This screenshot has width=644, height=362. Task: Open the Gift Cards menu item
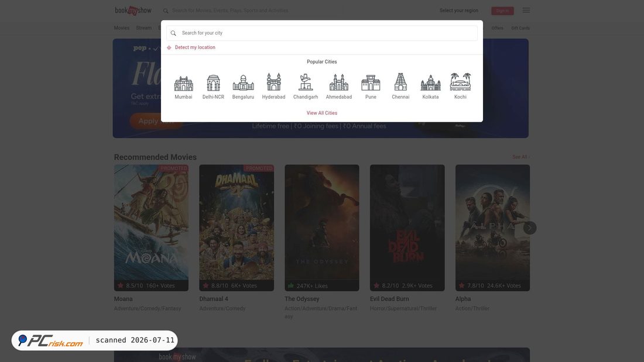(520, 28)
